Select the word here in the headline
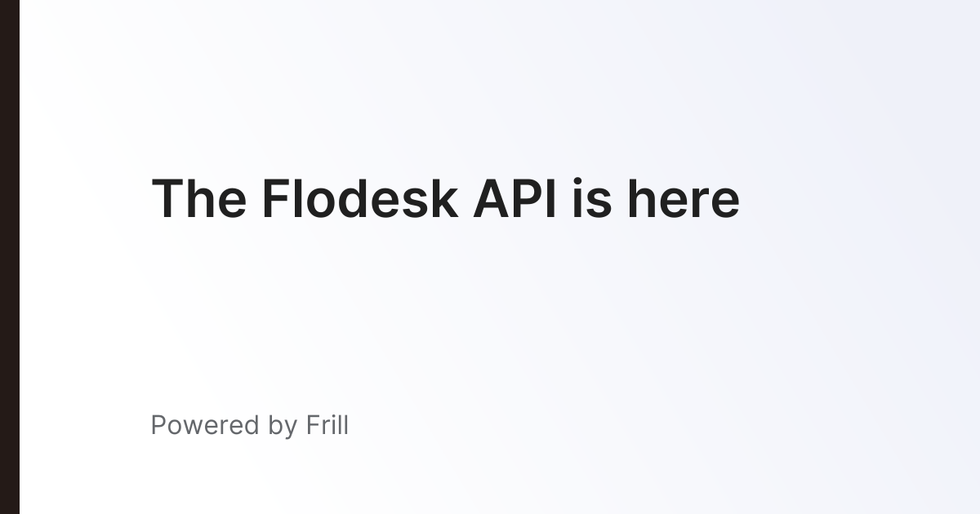 [x=684, y=199]
